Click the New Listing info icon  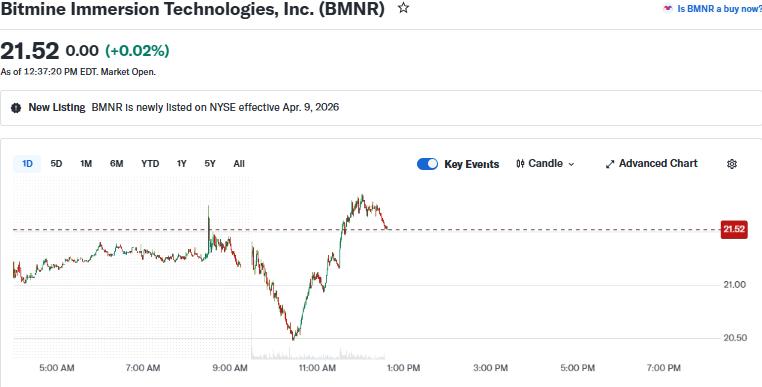tap(16, 108)
